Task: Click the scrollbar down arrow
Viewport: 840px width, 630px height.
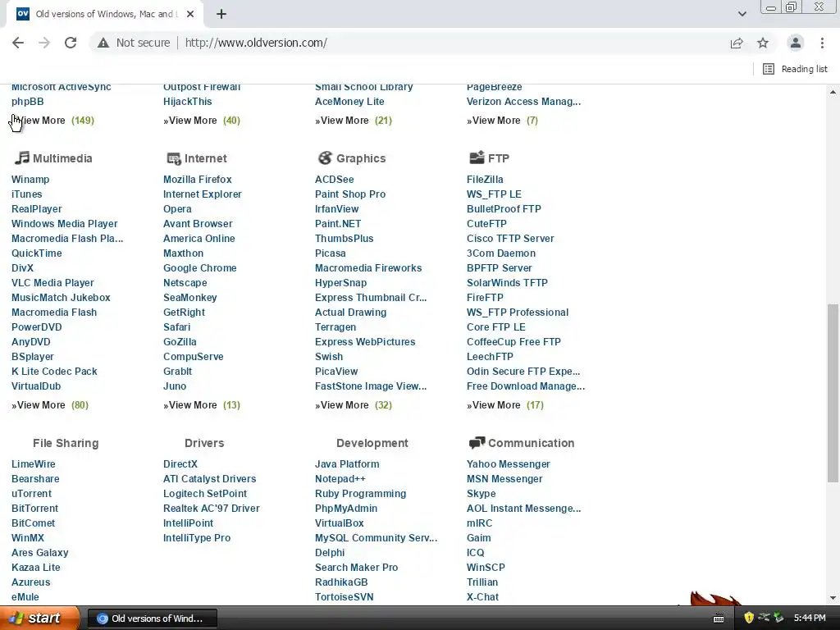Action: (x=833, y=598)
